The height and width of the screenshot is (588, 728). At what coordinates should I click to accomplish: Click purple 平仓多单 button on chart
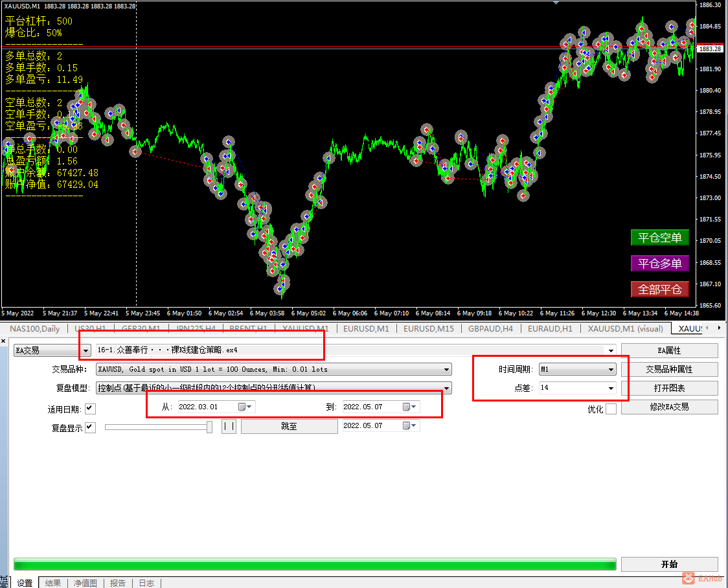[660, 264]
